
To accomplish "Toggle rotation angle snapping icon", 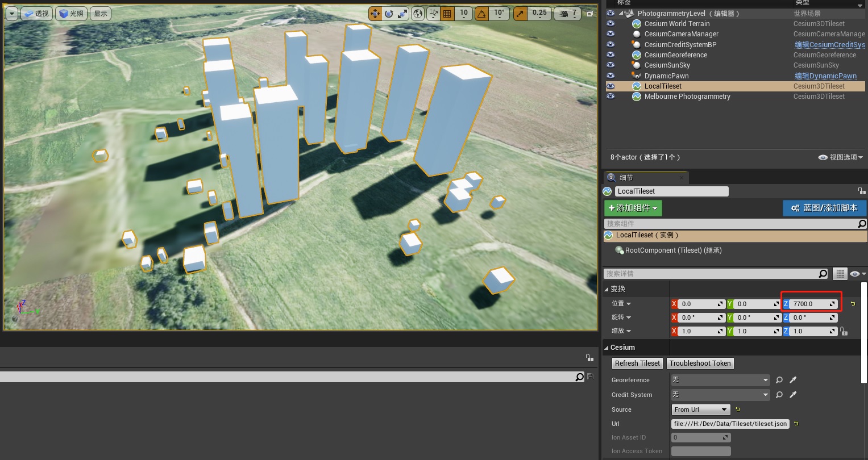I will 481,13.
